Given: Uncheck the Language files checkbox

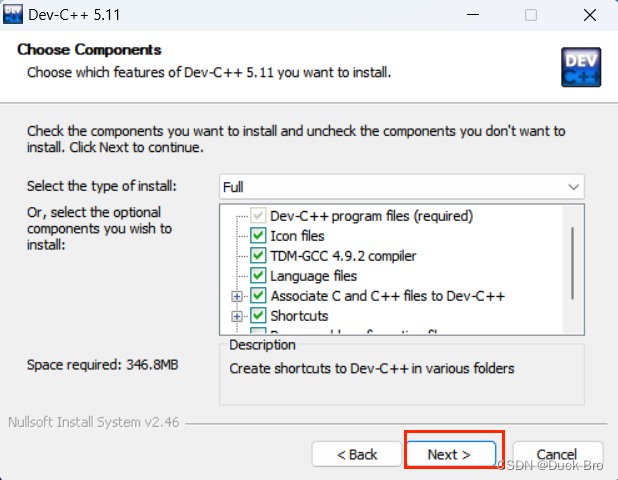Looking at the screenshot, I should pyautogui.click(x=258, y=275).
